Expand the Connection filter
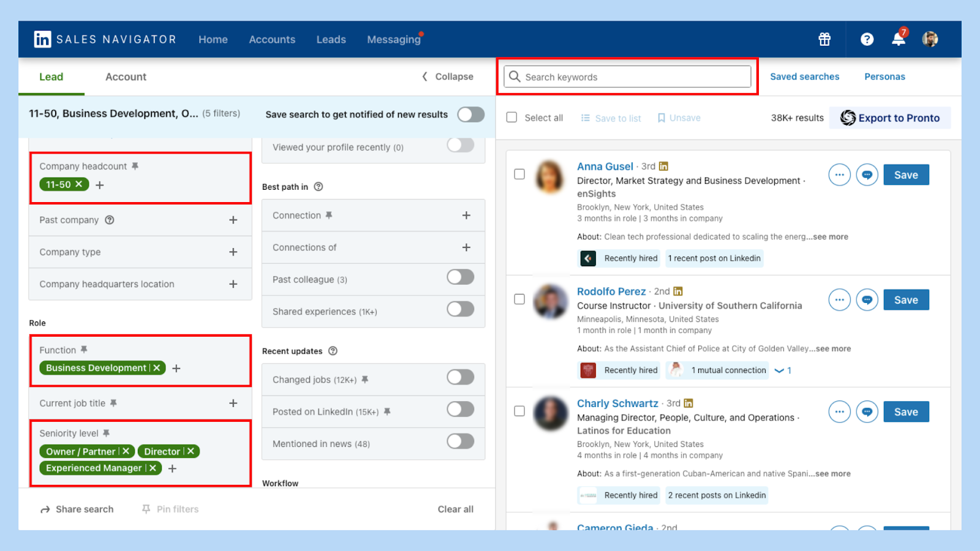Viewport: 980px width, 551px height. (466, 216)
